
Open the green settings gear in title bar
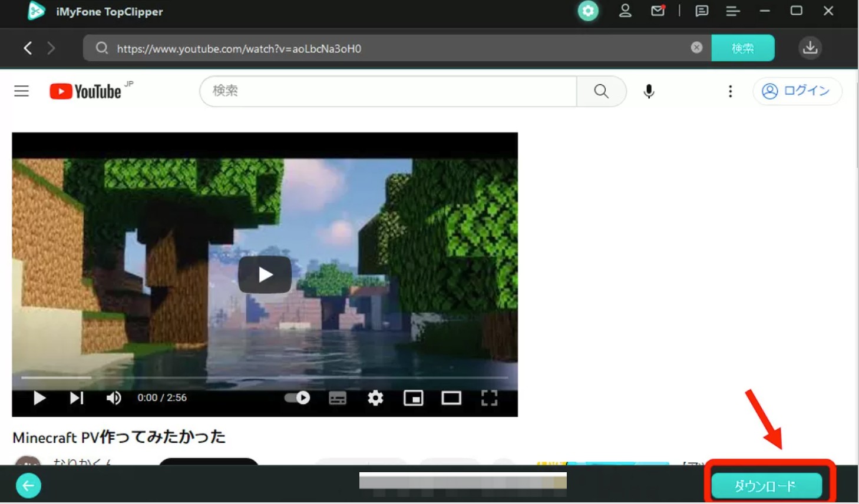coord(588,11)
